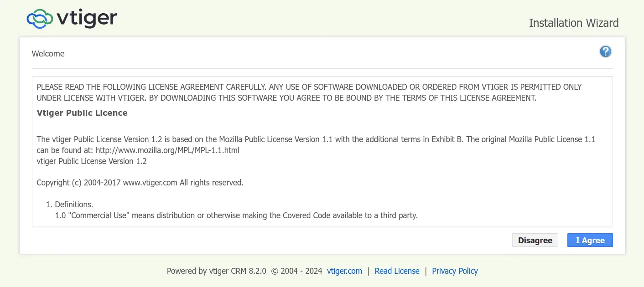Click the "vtiger Public License Version 1.2" line
The width and height of the screenshot is (644, 287).
(x=92, y=161)
